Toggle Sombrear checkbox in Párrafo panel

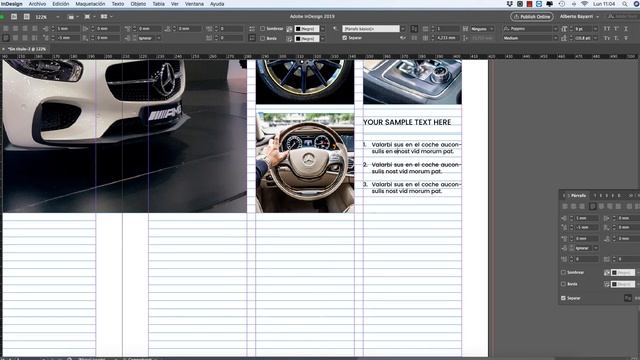563,272
